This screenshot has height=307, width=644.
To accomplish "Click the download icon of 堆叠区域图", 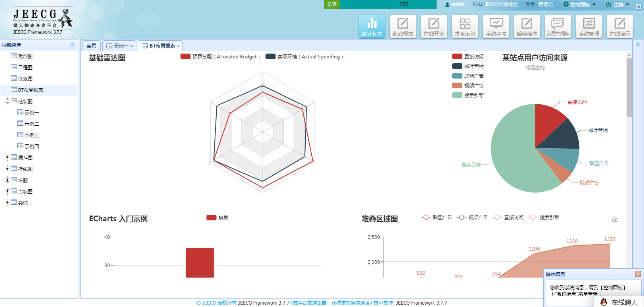I will pos(615,219).
